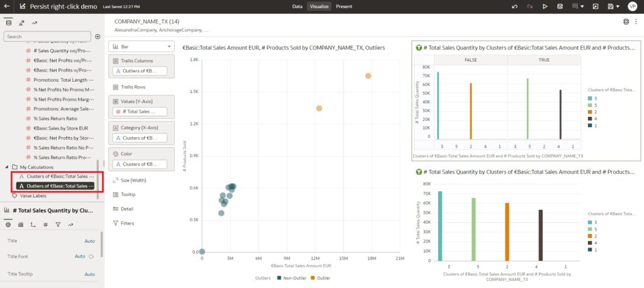Click the export icon in the header
The height and width of the screenshot is (288, 644).
tap(596, 6)
